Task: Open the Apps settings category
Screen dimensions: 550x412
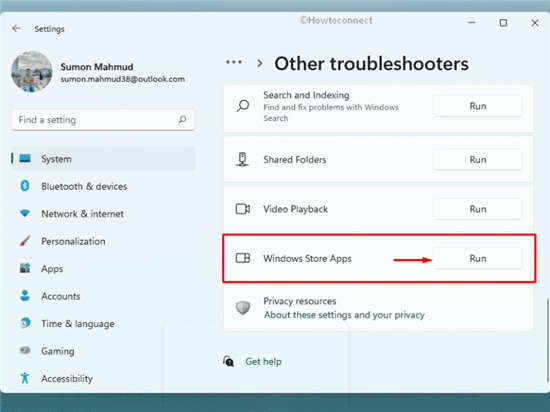Action: point(52,269)
